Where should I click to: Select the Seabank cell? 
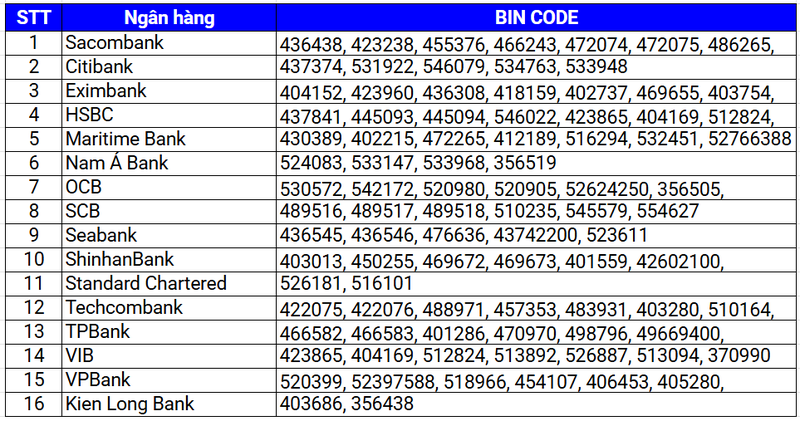tap(169, 235)
